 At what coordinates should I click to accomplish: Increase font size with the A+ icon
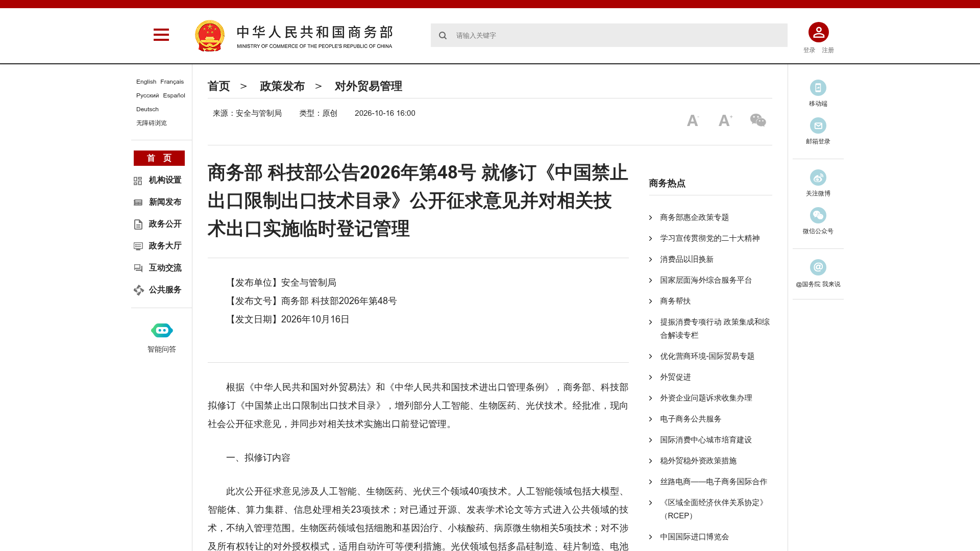(725, 120)
